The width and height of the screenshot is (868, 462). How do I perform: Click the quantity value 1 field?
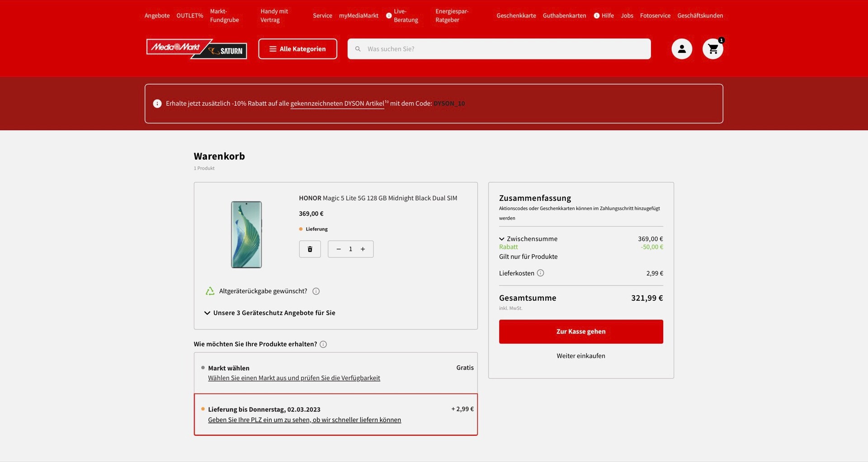[x=350, y=249]
